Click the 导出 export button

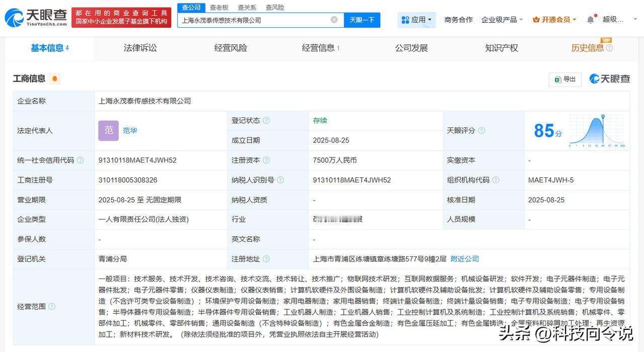point(565,79)
